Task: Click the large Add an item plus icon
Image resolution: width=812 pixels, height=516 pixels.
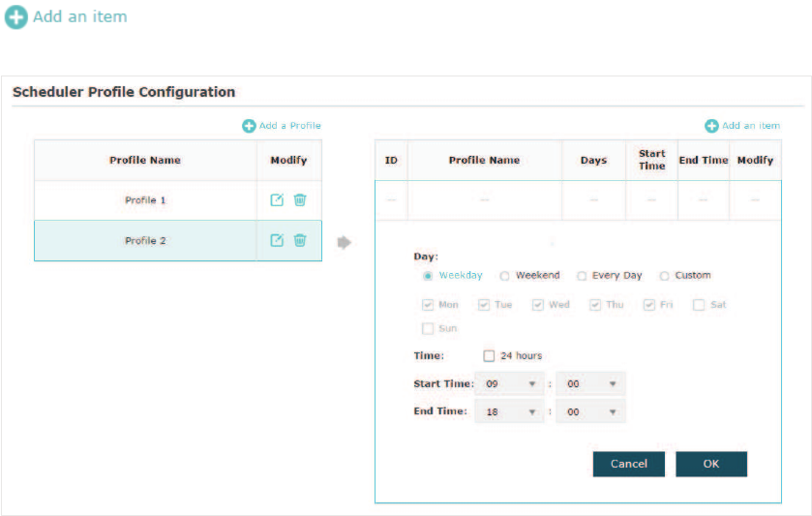Action: pos(16,17)
